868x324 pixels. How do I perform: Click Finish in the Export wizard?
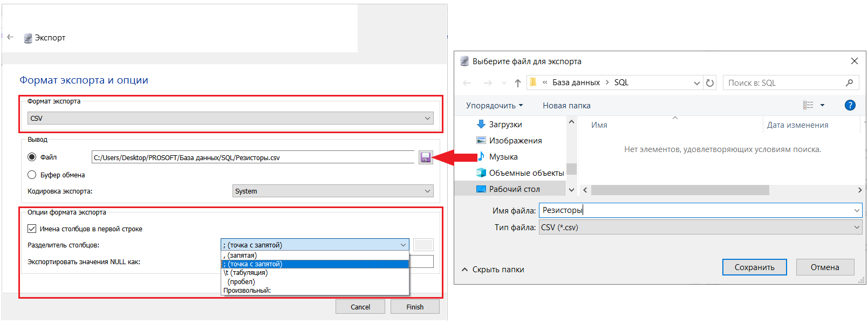click(x=415, y=307)
